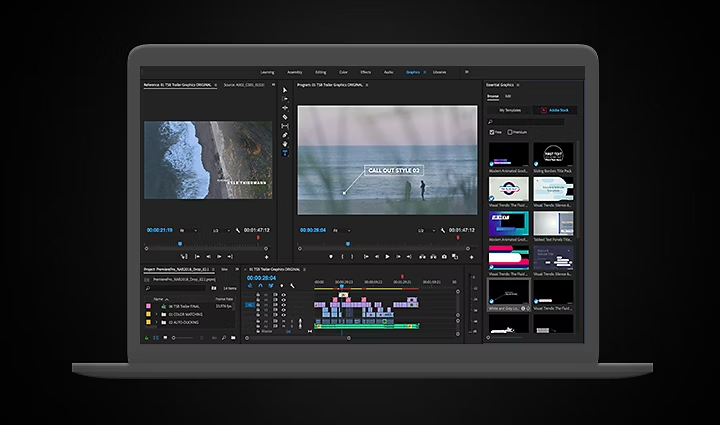
Task: Click Play in the Program monitor
Action: point(388,256)
